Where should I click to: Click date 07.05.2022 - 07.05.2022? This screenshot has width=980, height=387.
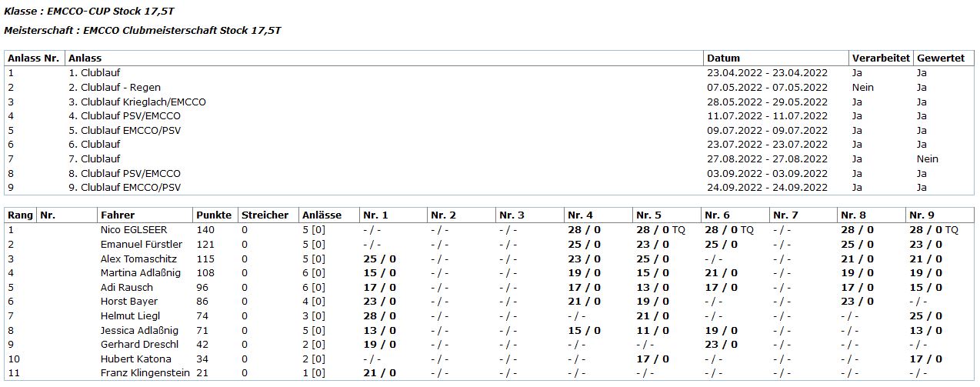click(767, 87)
